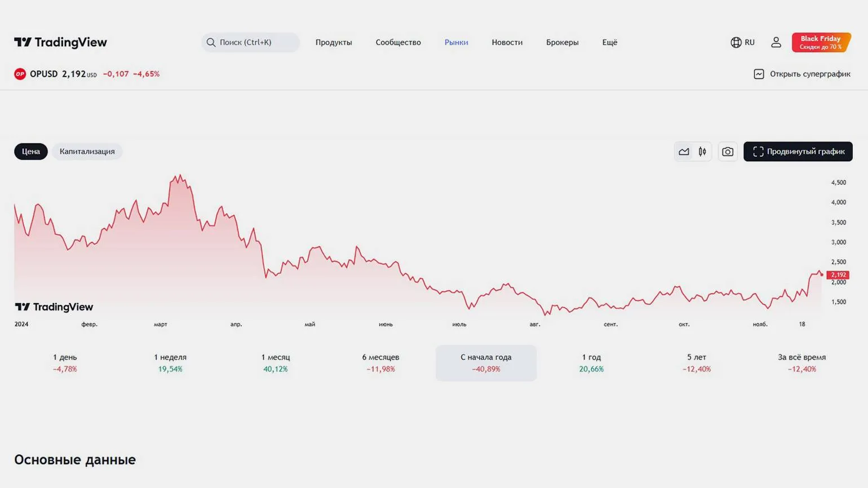The width and height of the screenshot is (868, 488).
Task: Select the 1 месяц time range
Action: point(275,363)
